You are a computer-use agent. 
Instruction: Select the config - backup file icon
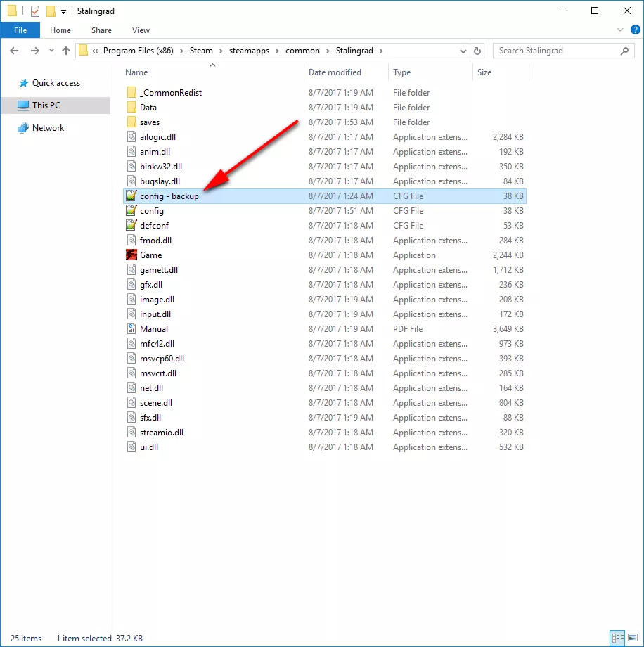pyautogui.click(x=131, y=196)
